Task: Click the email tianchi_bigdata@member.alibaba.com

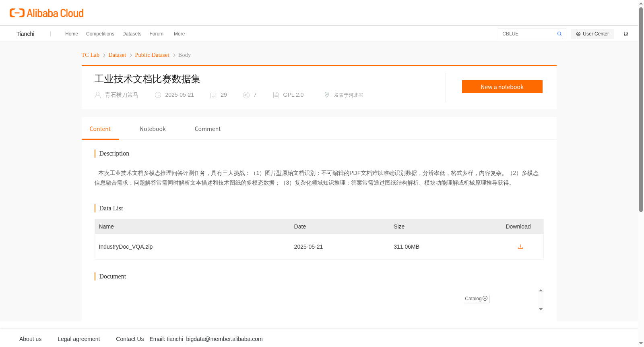Action: 215,339
